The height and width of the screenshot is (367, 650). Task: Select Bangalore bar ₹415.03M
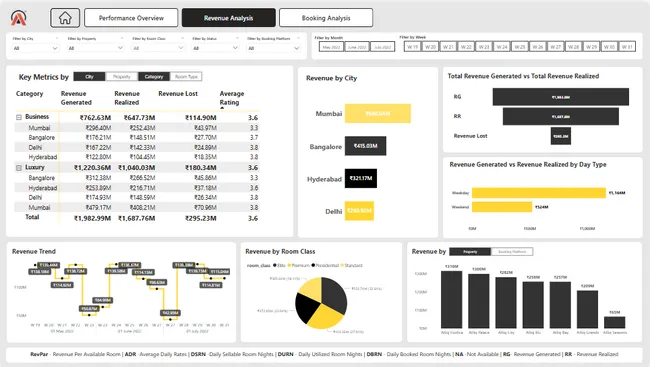pyautogui.click(x=365, y=146)
